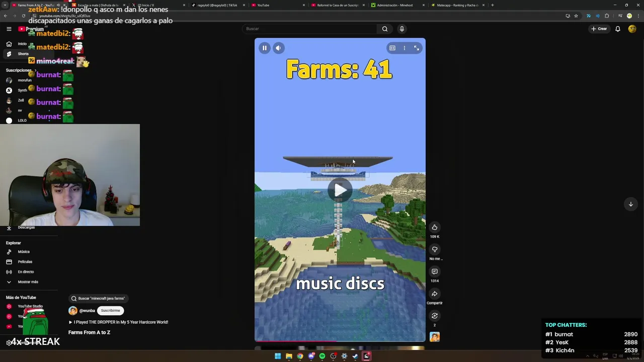This screenshot has width=644, height=362.
Task: Open the Crear button
Action: 599,29
